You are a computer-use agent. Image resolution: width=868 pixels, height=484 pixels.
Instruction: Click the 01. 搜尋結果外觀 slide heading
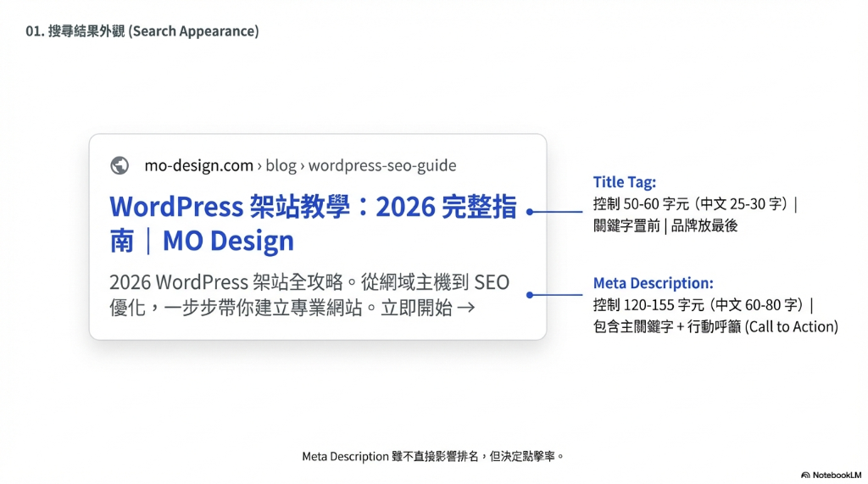click(x=142, y=31)
